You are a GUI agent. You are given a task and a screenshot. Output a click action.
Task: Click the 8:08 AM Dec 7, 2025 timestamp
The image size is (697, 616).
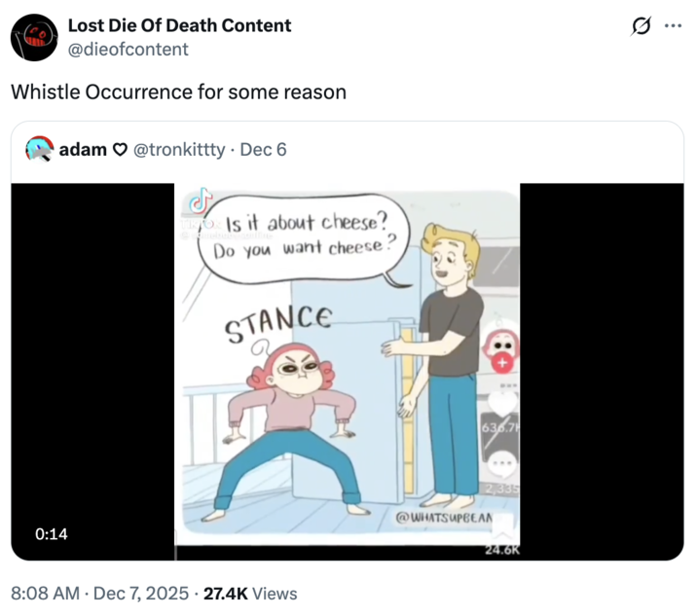(99, 593)
